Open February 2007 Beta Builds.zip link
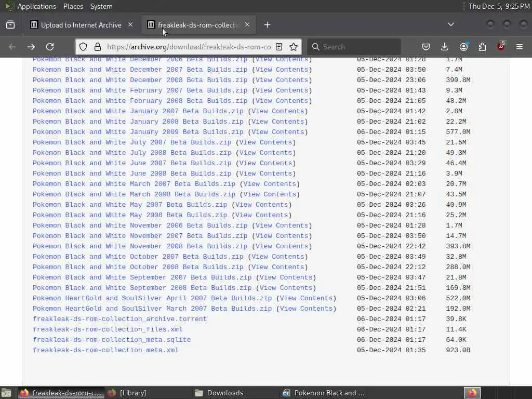Image resolution: width=532 pixels, height=399 pixels. [x=140, y=90]
